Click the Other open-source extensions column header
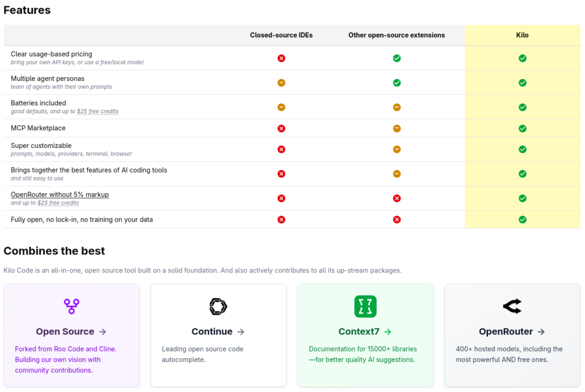This screenshot has height=392, width=585. pyautogui.click(x=396, y=35)
